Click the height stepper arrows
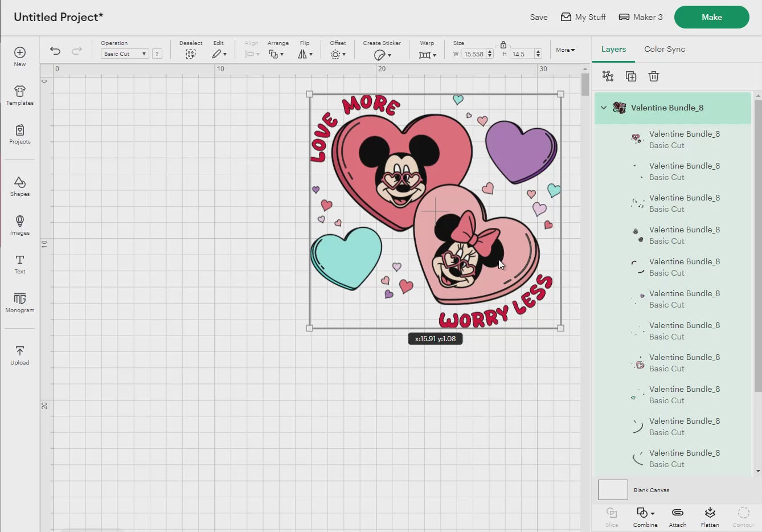The width and height of the screenshot is (762, 532). (x=538, y=54)
